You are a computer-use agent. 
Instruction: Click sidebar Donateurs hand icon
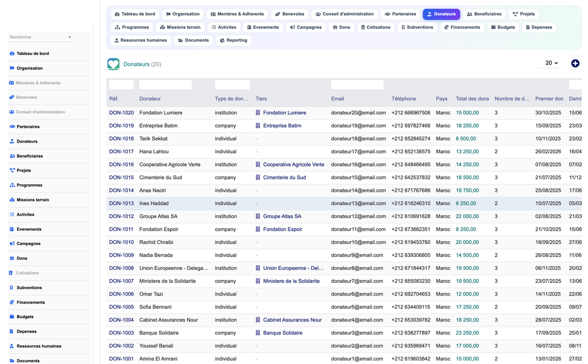click(12, 142)
